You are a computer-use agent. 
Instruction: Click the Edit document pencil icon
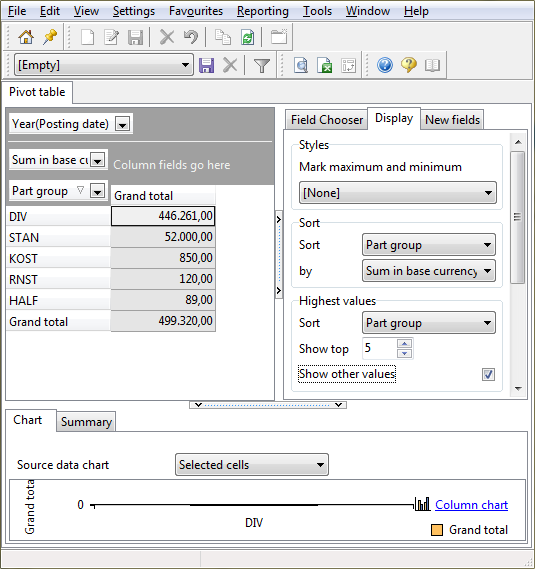pos(111,37)
